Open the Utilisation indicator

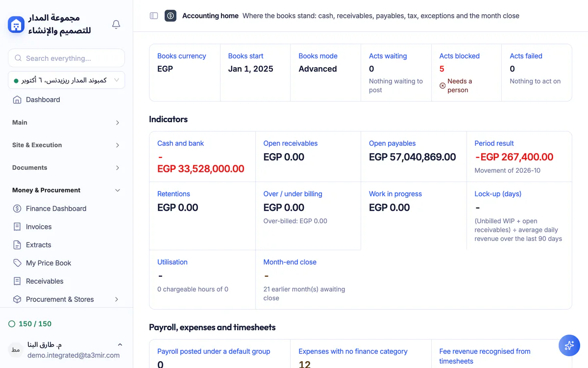[172, 262]
